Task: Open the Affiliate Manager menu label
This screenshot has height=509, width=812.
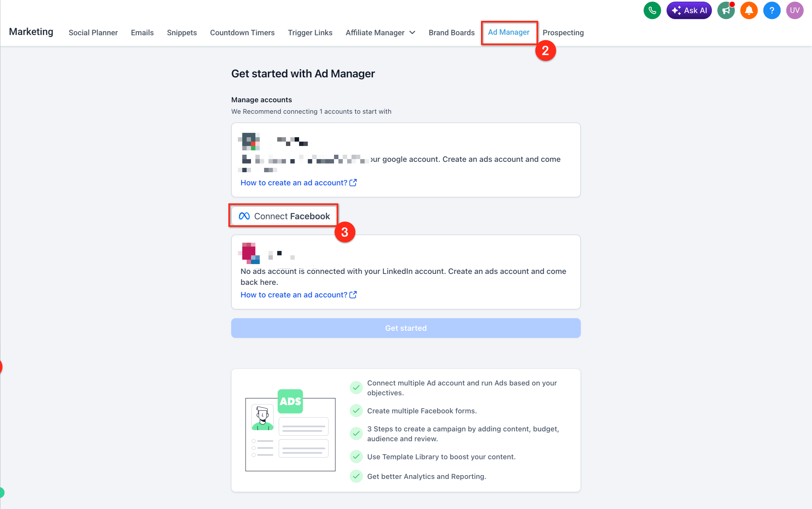Action: 375,33
